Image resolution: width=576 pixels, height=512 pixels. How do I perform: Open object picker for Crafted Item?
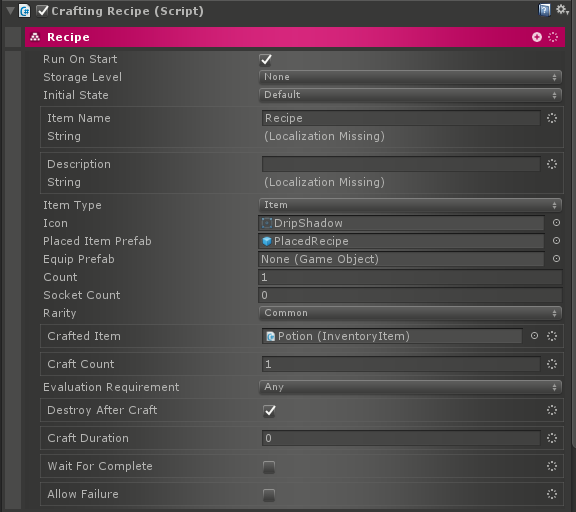tap(534, 336)
